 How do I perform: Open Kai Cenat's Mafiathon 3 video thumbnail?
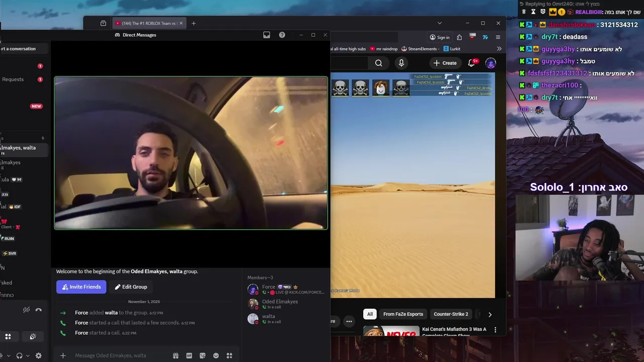pos(391,331)
